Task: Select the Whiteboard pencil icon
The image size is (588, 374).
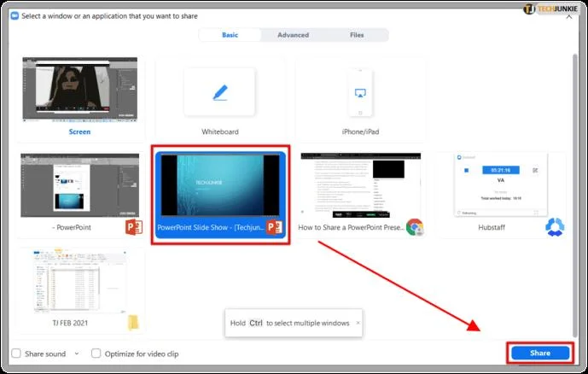Action: point(219,92)
